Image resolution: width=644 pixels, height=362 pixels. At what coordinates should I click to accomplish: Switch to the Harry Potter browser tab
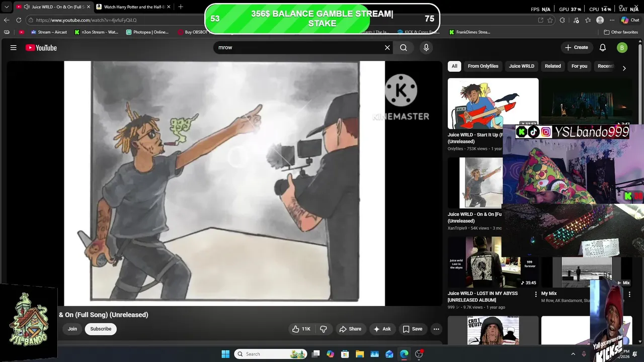(x=133, y=7)
